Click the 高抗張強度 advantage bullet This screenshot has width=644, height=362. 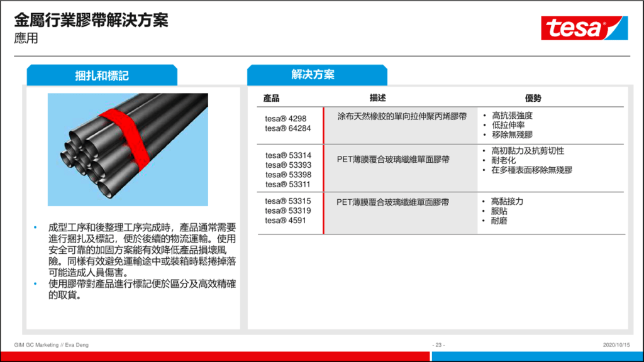(512, 116)
